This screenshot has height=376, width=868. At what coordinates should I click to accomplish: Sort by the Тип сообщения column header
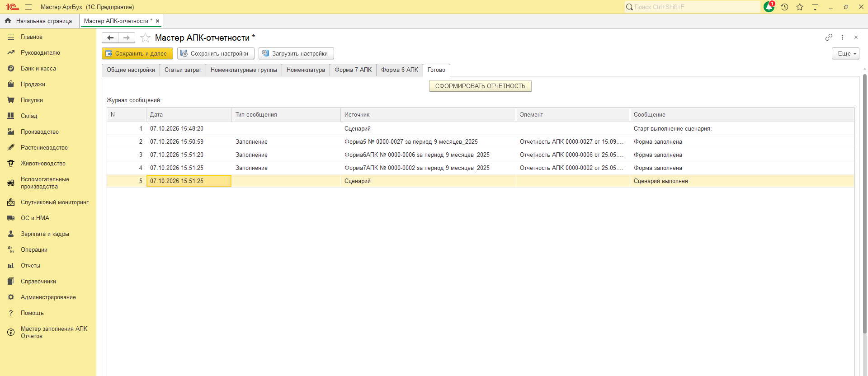click(286, 115)
